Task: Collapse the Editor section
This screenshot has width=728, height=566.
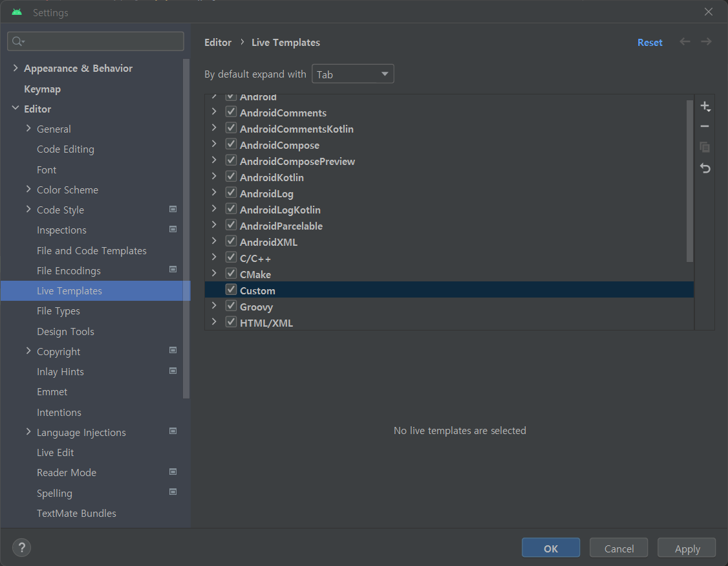Action: point(16,108)
